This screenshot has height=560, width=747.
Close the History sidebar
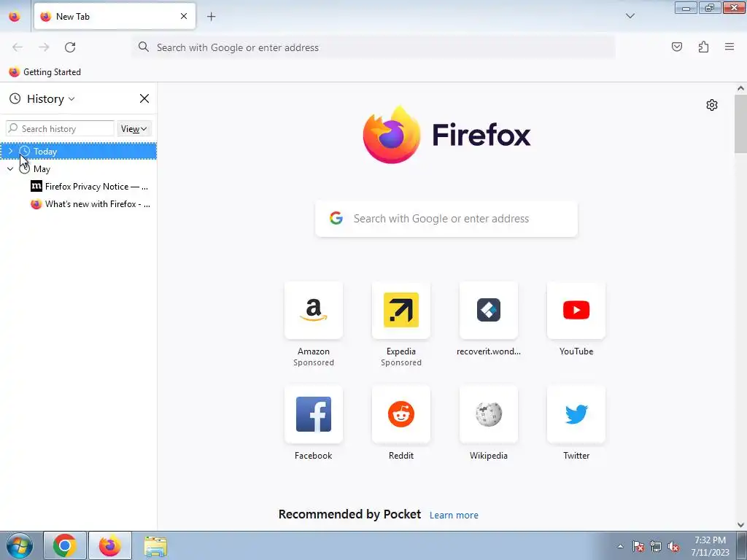144,98
